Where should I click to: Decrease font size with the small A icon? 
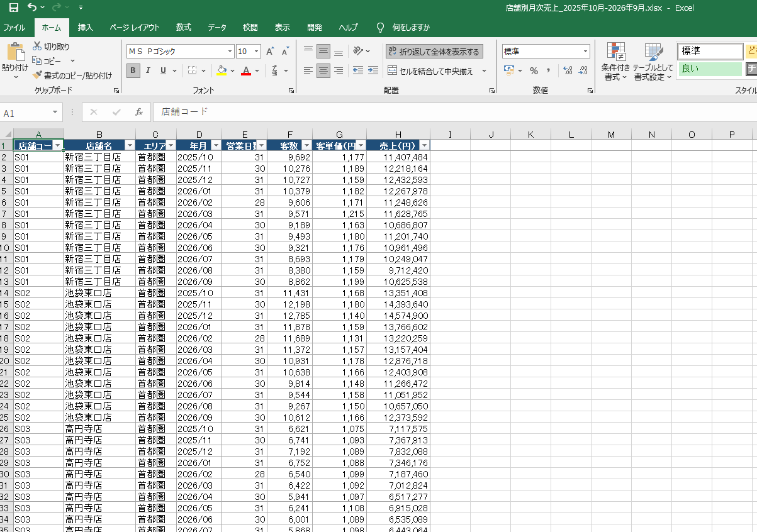(x=285, y=52)
